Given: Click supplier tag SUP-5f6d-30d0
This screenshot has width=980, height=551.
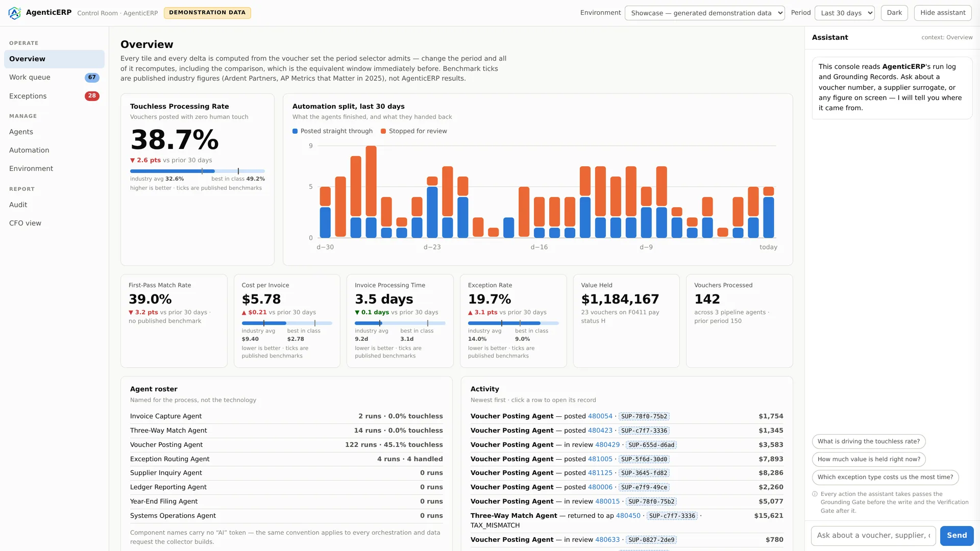Looking at the screenshot, I should (644, 459).
